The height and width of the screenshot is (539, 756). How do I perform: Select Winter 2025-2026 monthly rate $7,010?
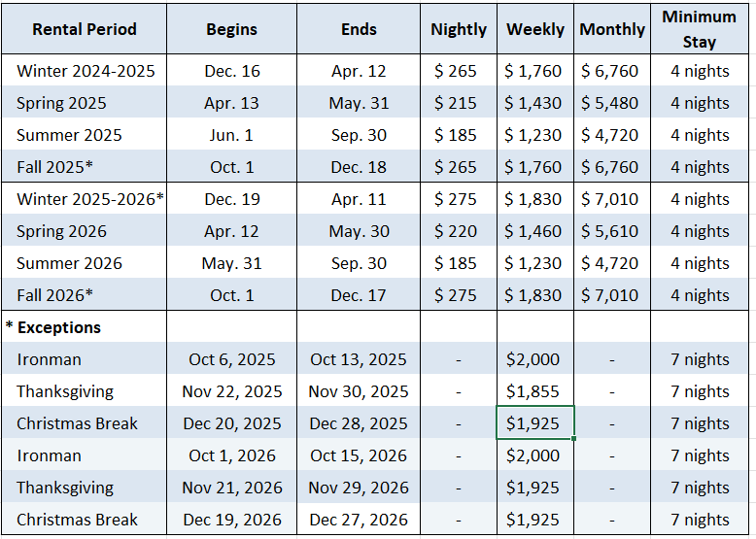click(611, 199)
